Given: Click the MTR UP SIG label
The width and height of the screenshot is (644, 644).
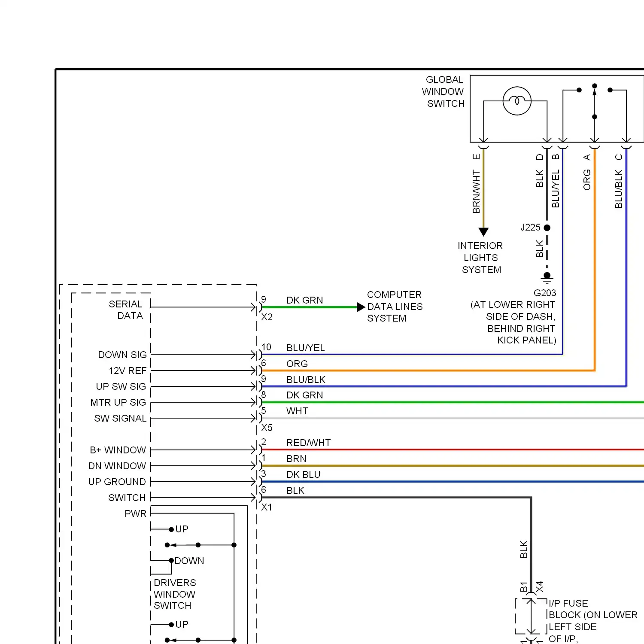Looking at the screenshot, I should (x=118, y=402).
